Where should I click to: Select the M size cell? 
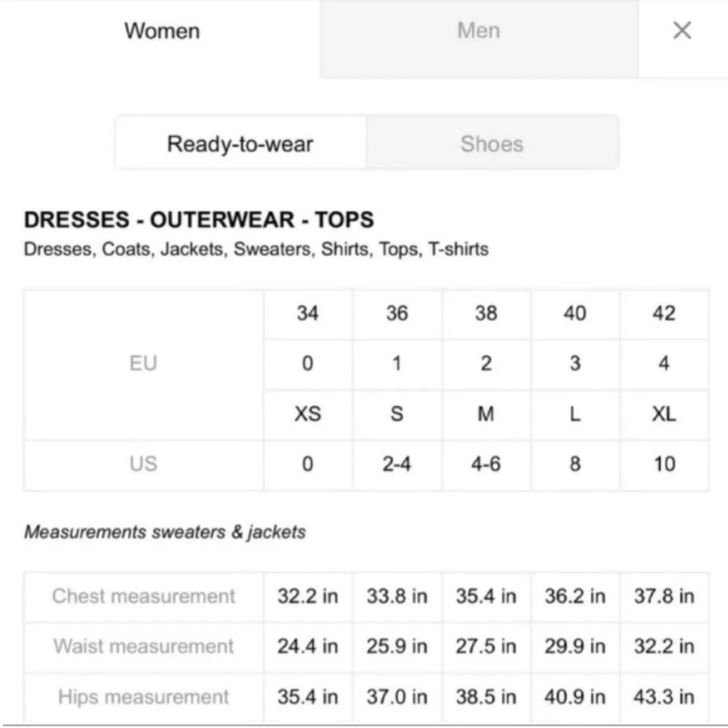486,414
